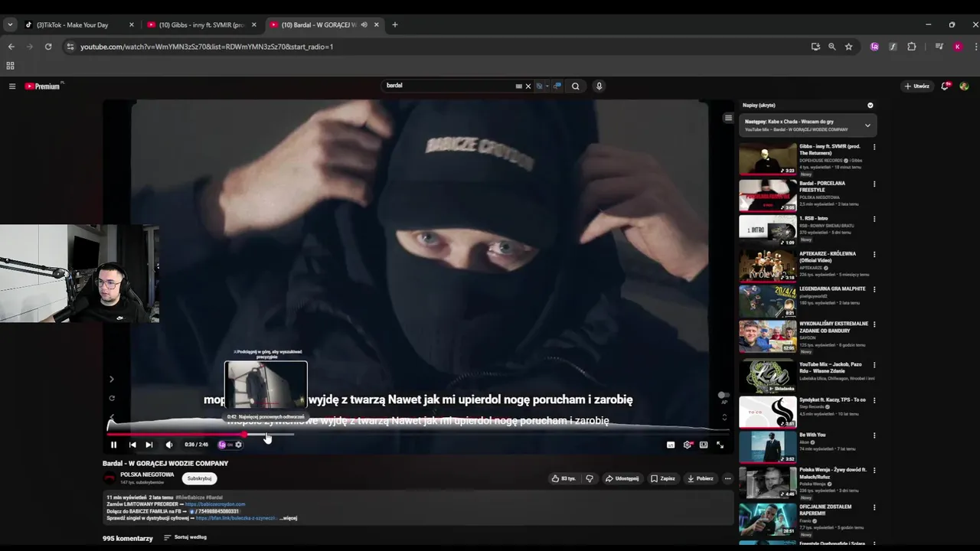Reload the page in Chrome

coord(48,47)
